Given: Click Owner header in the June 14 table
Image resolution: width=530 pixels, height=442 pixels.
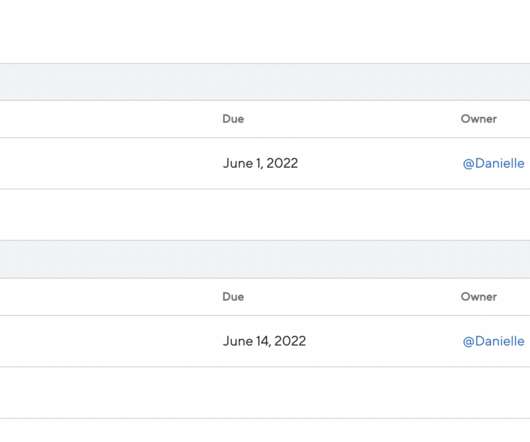Looking at the screenshot, I should [x=479, y=297].
